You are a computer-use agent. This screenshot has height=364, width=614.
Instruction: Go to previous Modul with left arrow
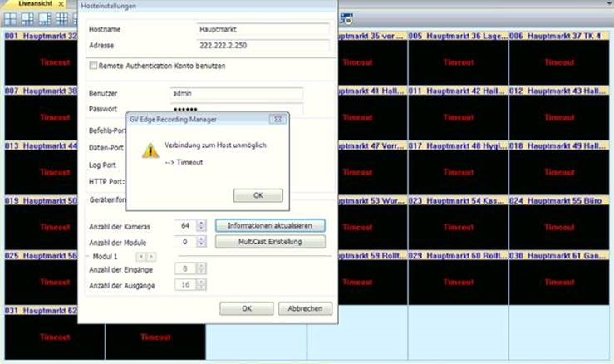pos(141,257)
